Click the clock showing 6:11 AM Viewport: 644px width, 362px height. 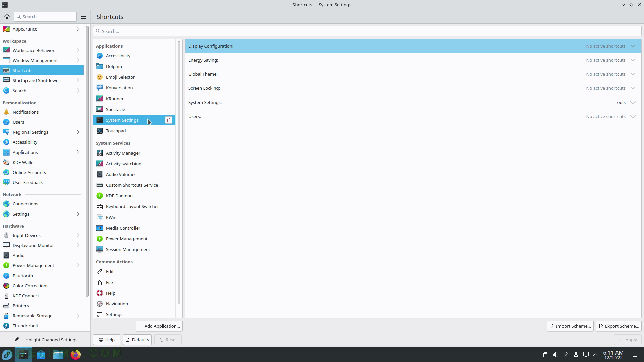coord(613,355)
